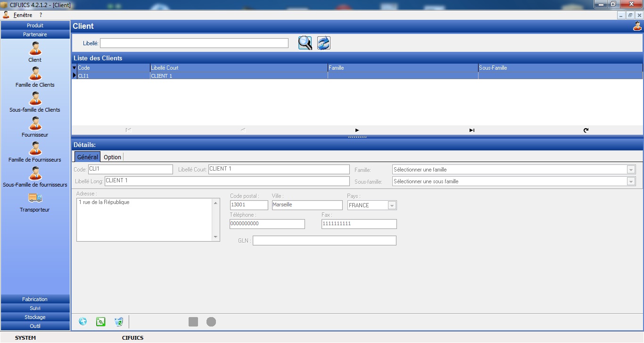The height and width of the screenshot is (343, 644).
Task: Expand the Sous-famille dropdown
Action: click(631, 181)
